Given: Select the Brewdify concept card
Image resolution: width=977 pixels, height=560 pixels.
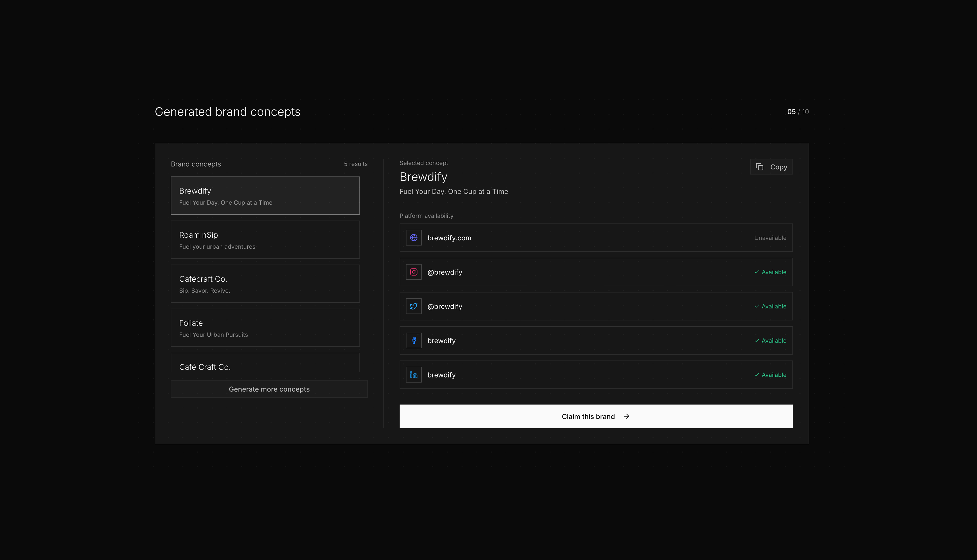Looking at the screenshot, I should (x=265, y=195).
